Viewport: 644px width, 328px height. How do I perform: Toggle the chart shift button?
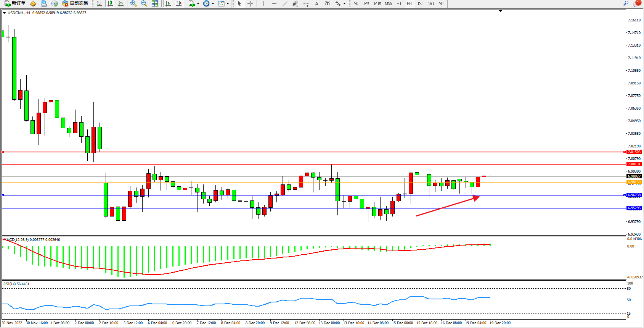tap(178, 3)
